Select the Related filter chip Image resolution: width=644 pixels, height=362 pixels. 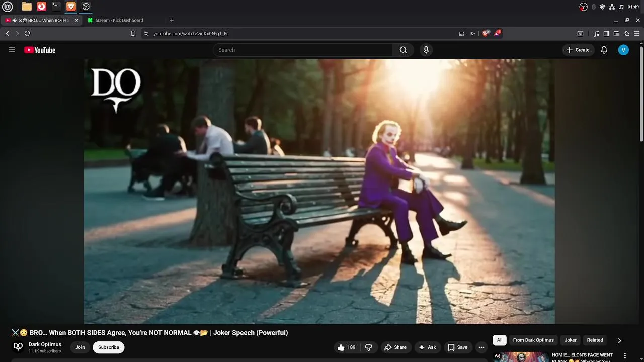tap(595, 340)
